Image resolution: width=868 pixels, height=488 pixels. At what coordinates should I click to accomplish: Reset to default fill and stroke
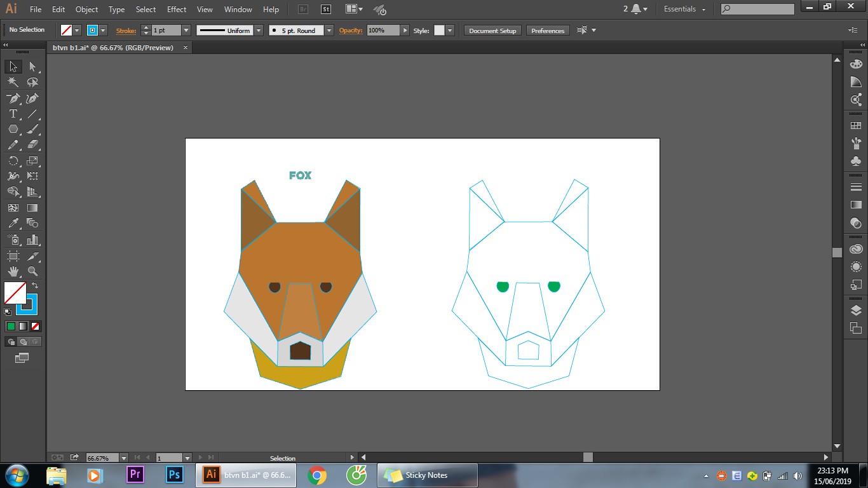[8, 311]
